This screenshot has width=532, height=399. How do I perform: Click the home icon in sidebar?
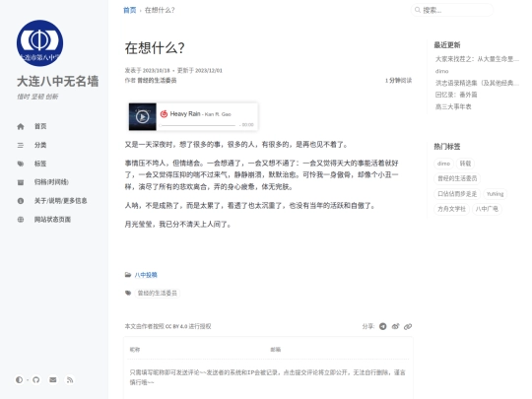[21, 126]
